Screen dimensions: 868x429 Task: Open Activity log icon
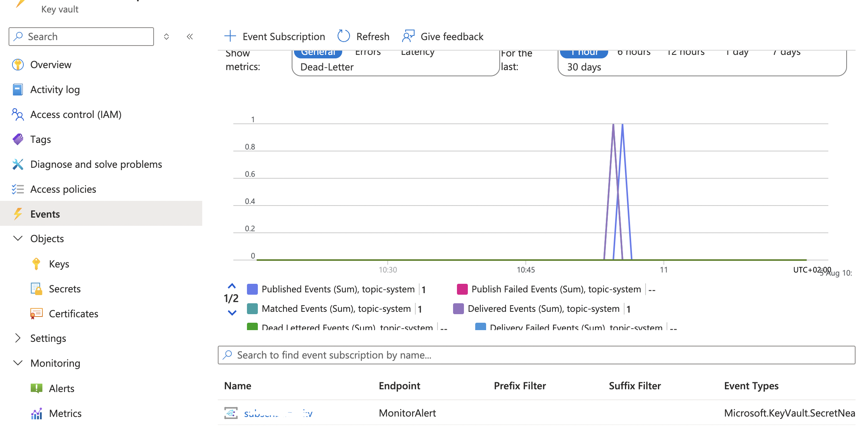17,90
